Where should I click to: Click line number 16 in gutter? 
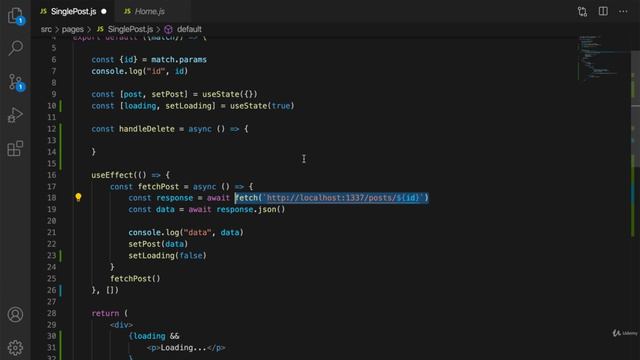51,175
